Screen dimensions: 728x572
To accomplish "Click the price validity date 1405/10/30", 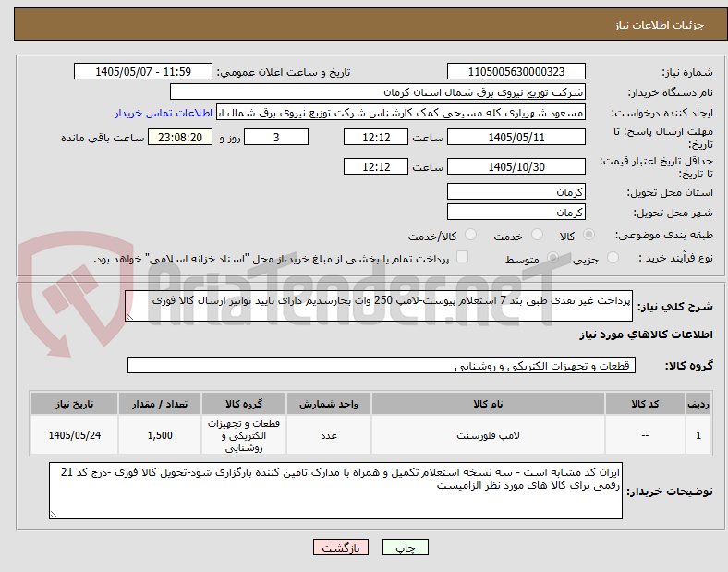I will point(516,166).
